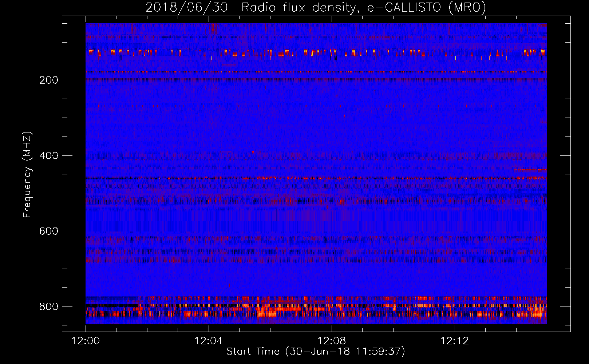
Task: Click the 12:00 time tick label
Action: click(86, 341)
